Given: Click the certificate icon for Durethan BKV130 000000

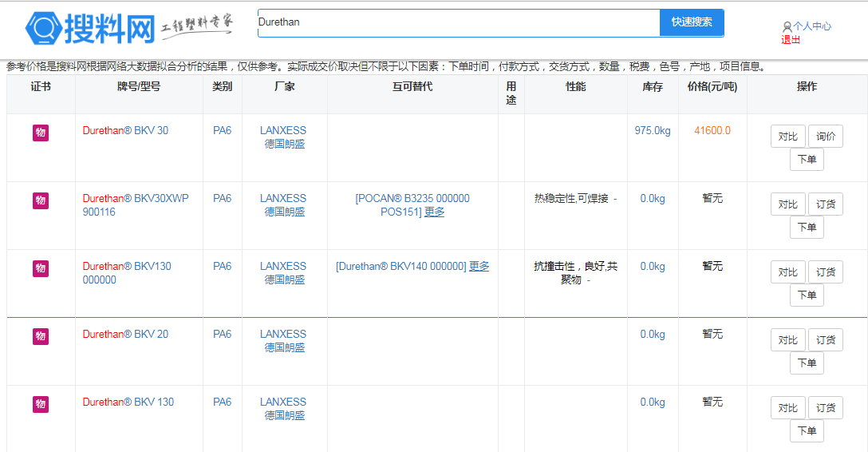Looking at the screenshot, I should click(x=41, y=268).
